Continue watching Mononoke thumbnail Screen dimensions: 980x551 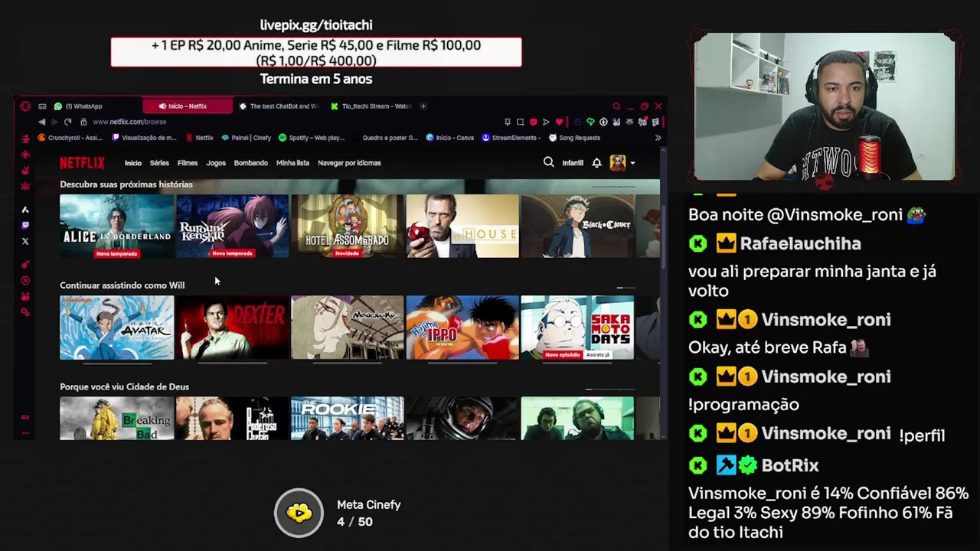click(x=348, y=328)
